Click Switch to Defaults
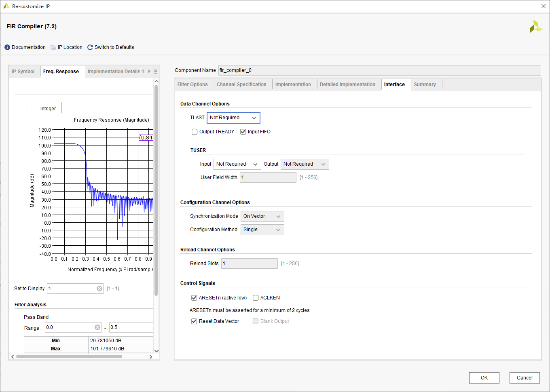Image resolution: width=550 pixels, height=392 pixels. [114, 47]
